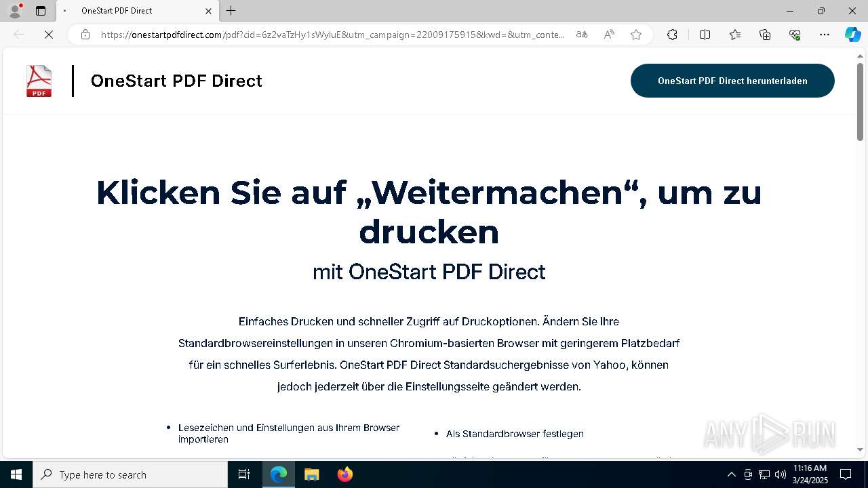868x488 pixels.
Task: Open the Windows Start menu
Action: pyautogui.click(x=16, y=474)
